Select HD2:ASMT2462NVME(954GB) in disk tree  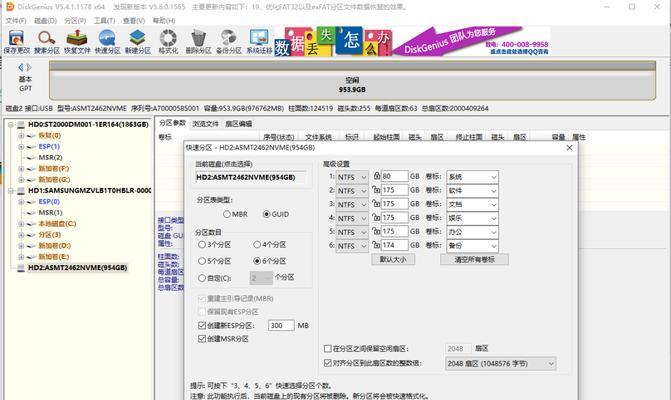77,268
